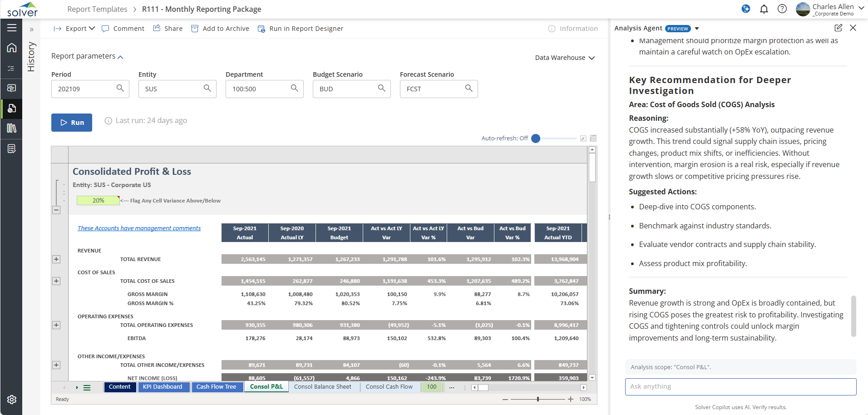Click the help question mark icon

(x=782, y=9)
